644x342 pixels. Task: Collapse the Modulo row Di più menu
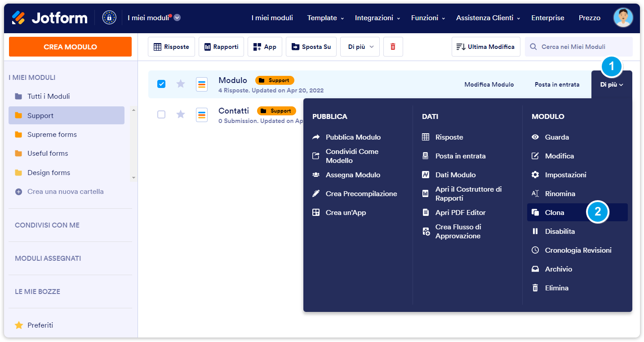pyautogui.click(x=612, y=84)
